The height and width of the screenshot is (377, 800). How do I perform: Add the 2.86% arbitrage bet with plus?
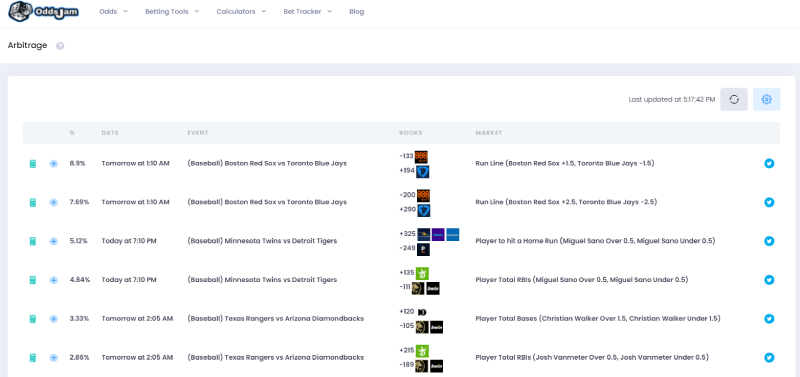[x=54, y=358]
